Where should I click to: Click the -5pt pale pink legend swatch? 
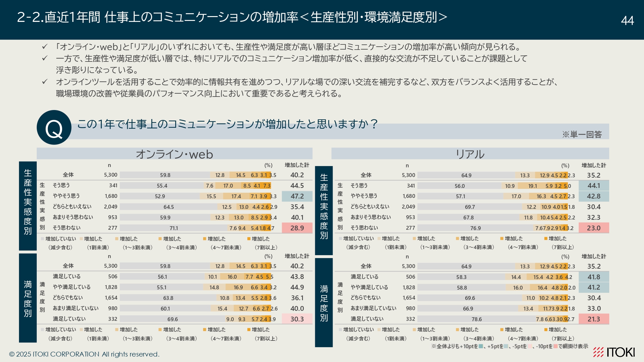click(529, 346)
